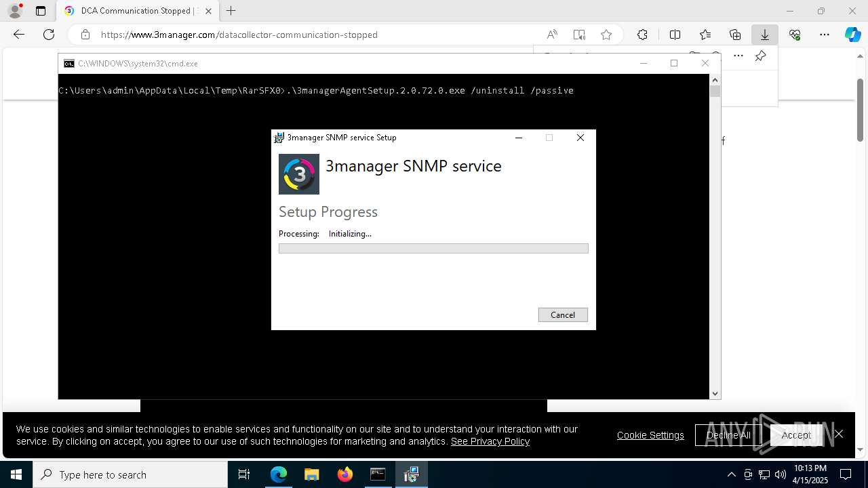Open Task View from taskbar

pos(244,474)
